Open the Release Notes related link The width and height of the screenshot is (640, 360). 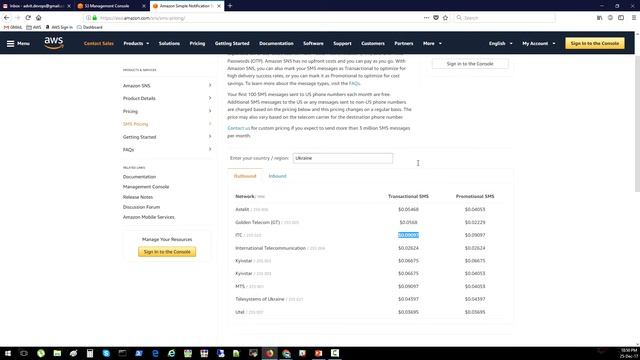pyautogui.click(x=138, y=197)
